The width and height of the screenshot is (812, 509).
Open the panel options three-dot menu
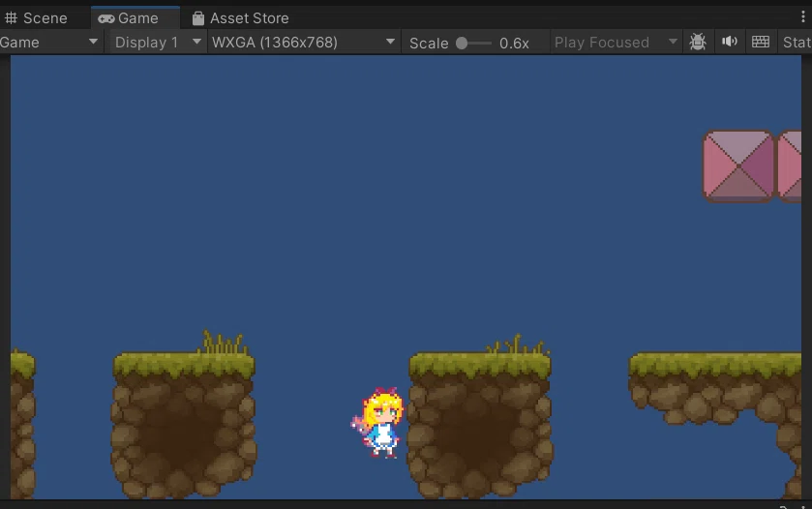coord(803,17)
